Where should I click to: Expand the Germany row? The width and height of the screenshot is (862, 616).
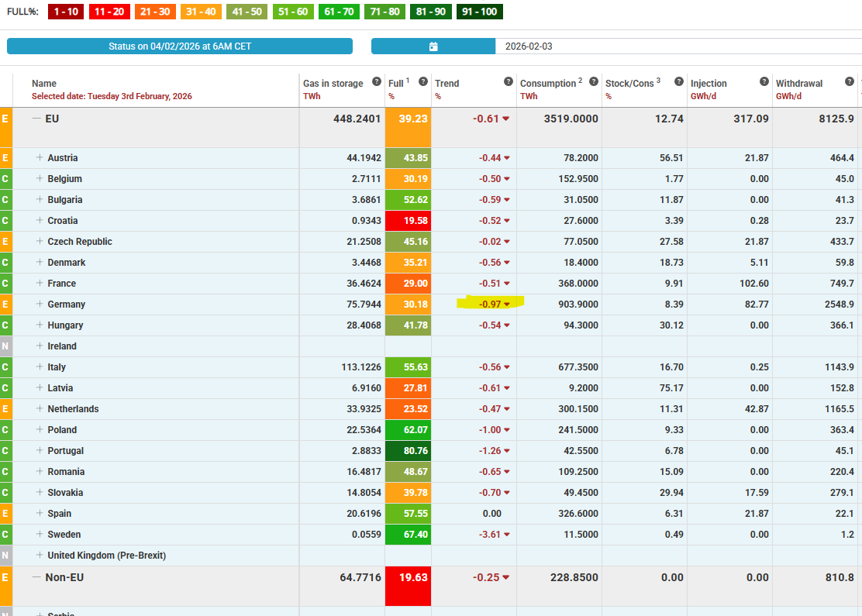point(40,305)
